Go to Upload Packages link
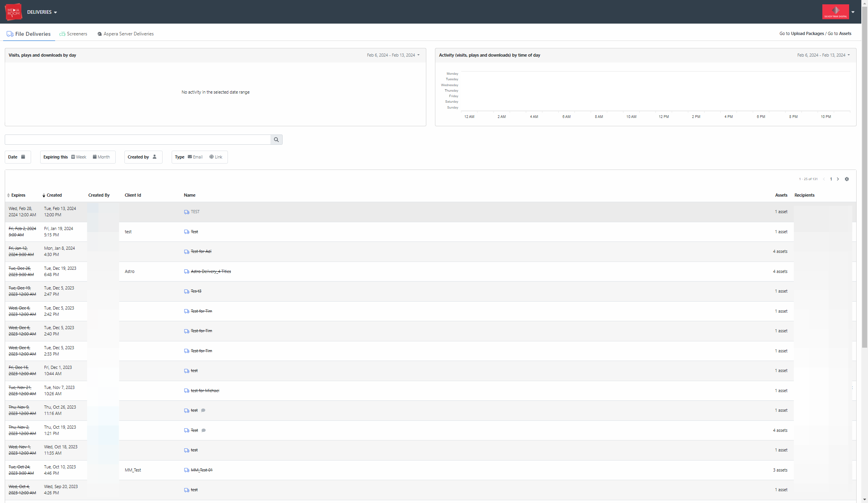This screenshot has height=503, width=868. tap(807, 33)
